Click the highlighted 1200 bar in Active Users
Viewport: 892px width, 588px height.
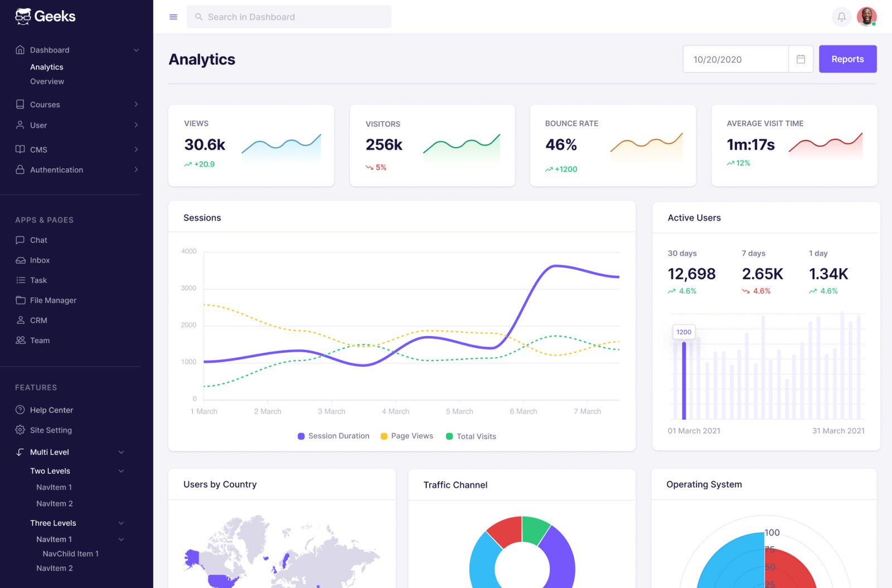pyautogui.click(x=684, y=380)
